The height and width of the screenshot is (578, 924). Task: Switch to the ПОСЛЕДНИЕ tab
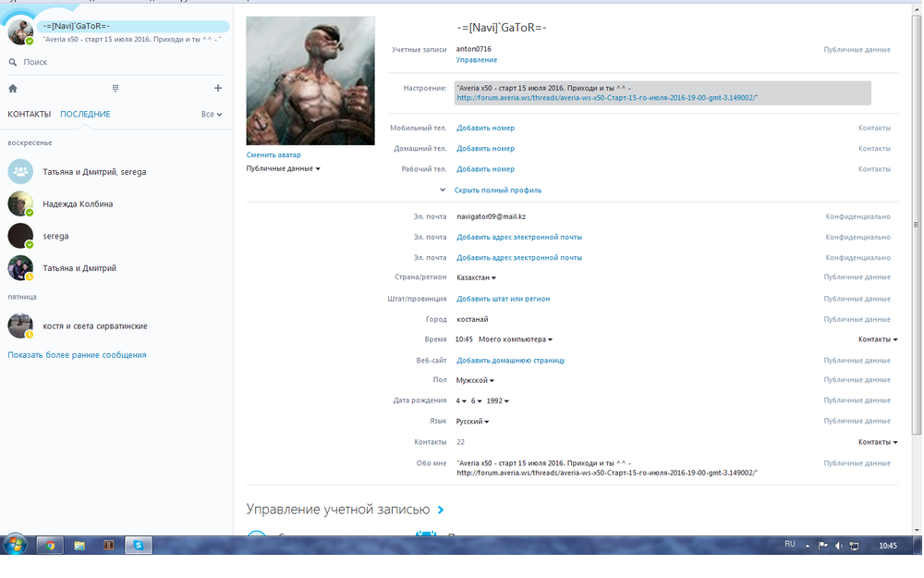85,115
